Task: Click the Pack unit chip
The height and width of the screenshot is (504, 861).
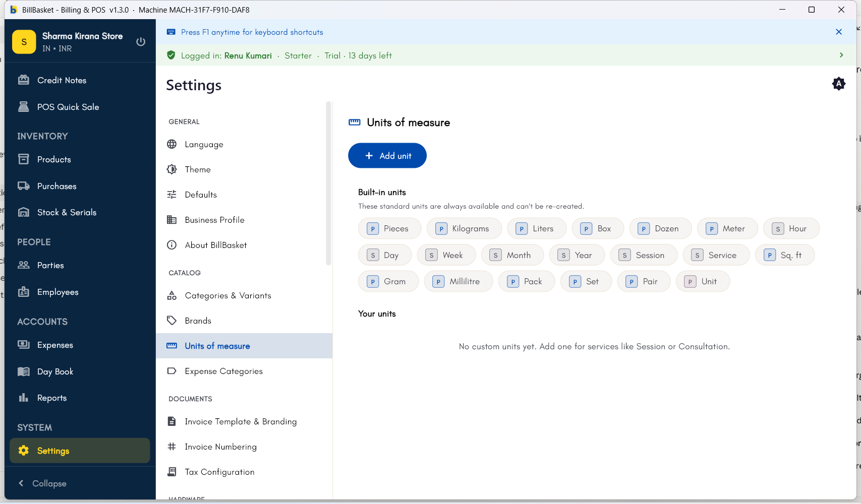Action: click(x=527, y=281)
